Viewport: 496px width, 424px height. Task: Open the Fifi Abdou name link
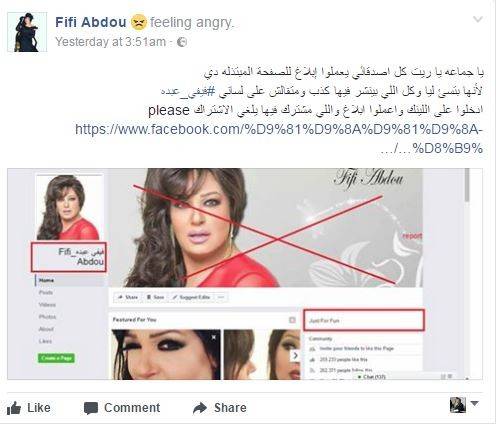coord(91,22)
